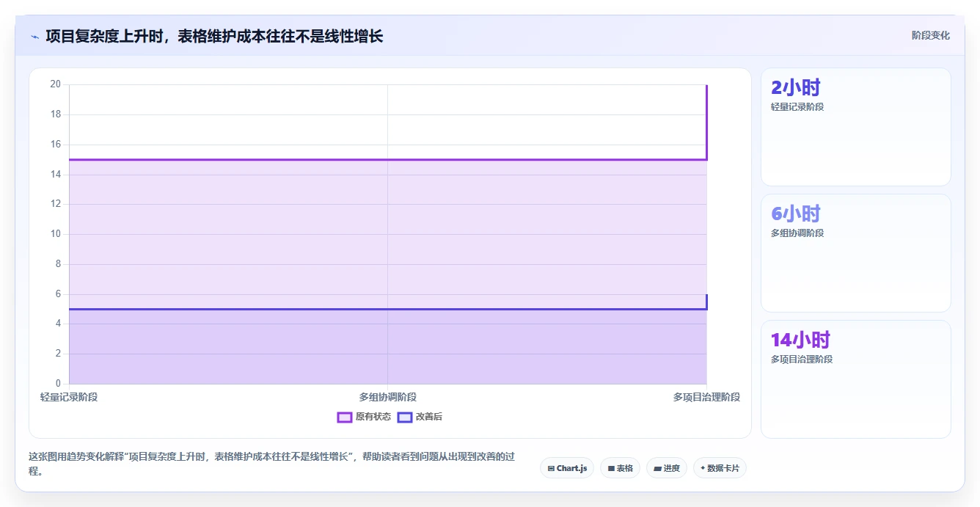This screenshot has width=980, height=507.
Task: Click the 轻量记录阶段 x-axis label
Action: click(69, 397)
